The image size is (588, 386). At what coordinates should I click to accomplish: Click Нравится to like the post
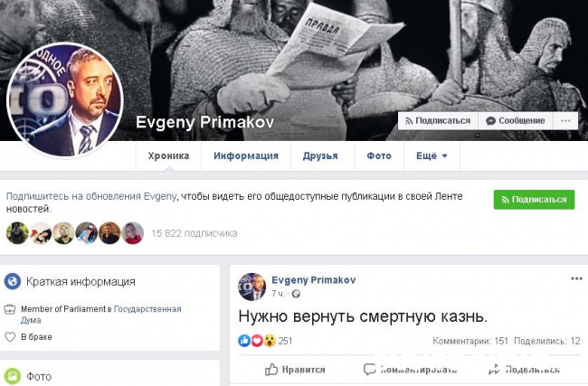click(x=295, y=370)
